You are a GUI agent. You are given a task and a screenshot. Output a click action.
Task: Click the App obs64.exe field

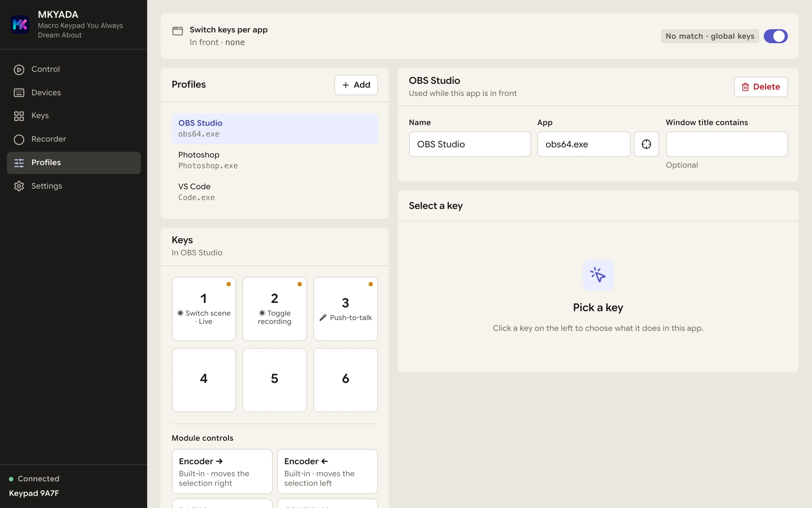point(584,144)
